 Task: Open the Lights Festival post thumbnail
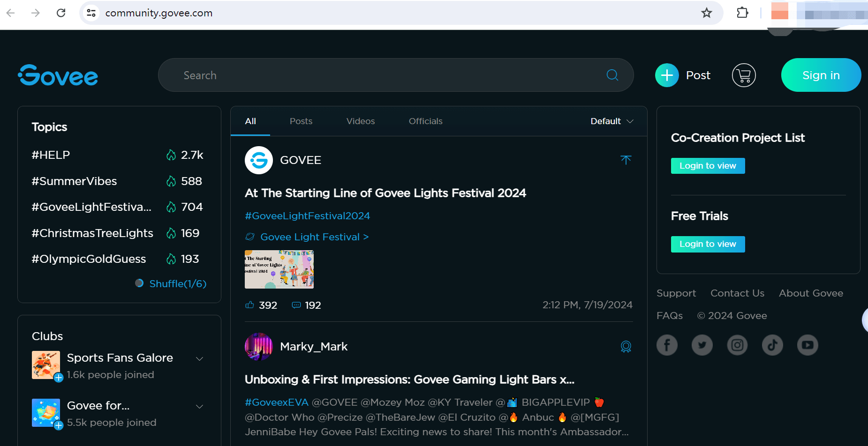tap(279, 269)
